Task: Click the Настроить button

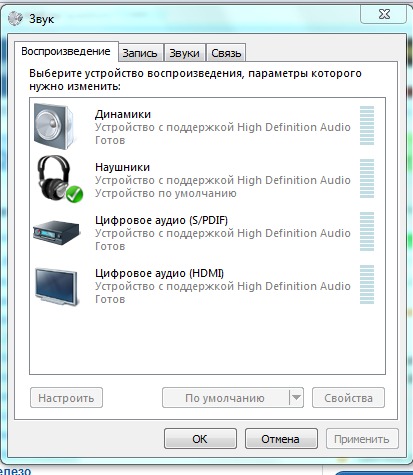Action: (x=66, y=397)
